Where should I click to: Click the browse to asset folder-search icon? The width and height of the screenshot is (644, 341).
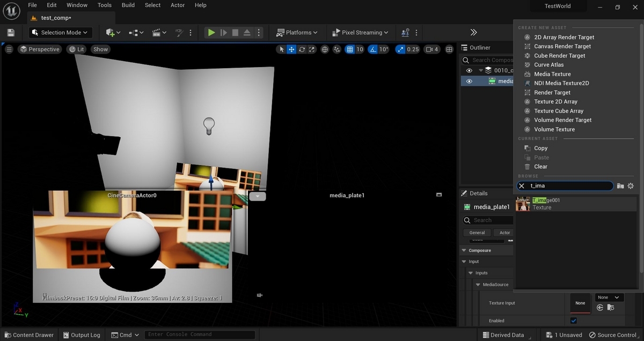tap(610, 308)
